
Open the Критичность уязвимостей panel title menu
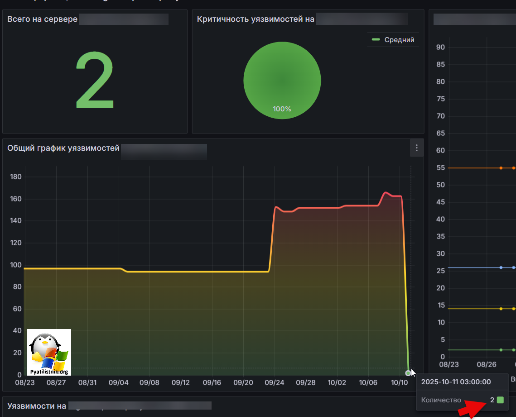pyautogui.click(x=256, y=19)
